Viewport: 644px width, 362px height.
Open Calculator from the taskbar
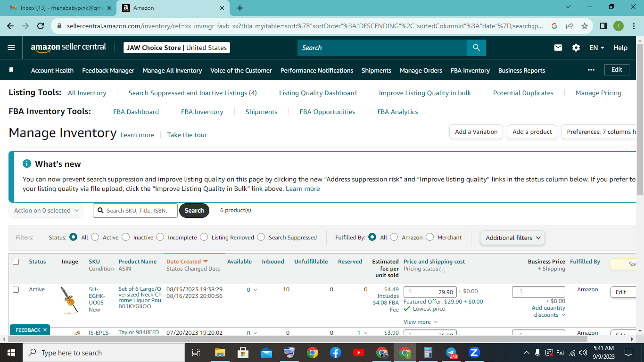(x=428, y=353)
